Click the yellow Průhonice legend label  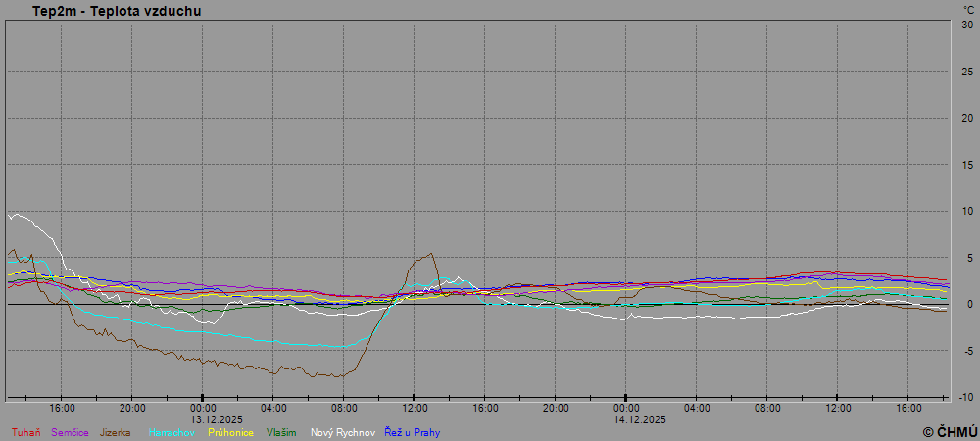click(231, 432)
